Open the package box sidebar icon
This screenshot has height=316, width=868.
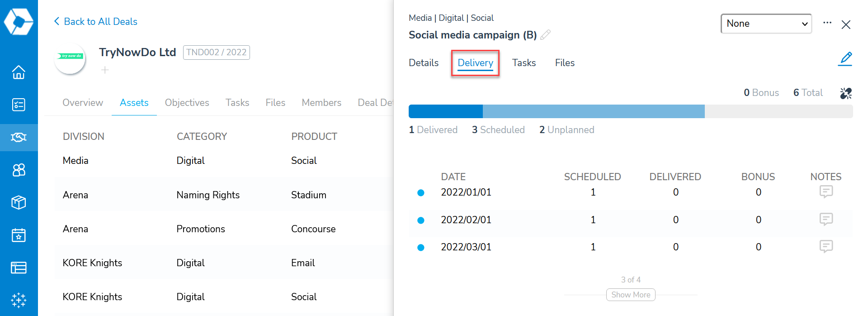(x=19, y=202)
